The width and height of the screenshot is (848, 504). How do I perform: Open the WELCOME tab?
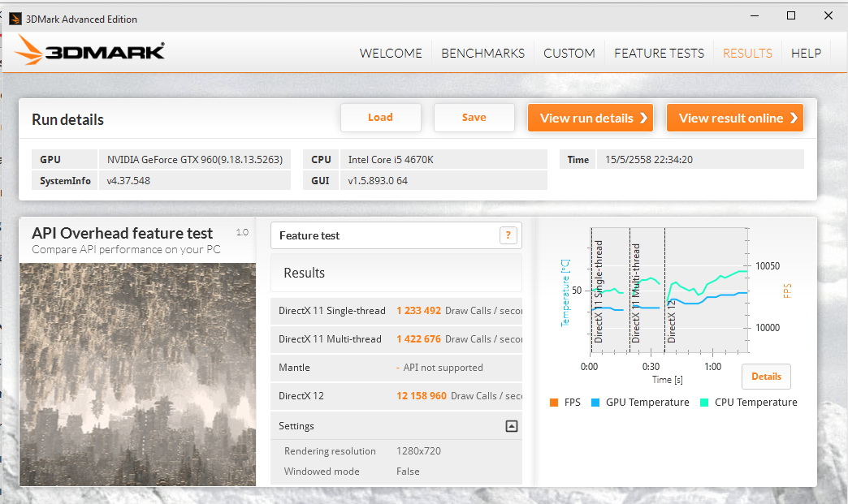[x=391, y=54]
